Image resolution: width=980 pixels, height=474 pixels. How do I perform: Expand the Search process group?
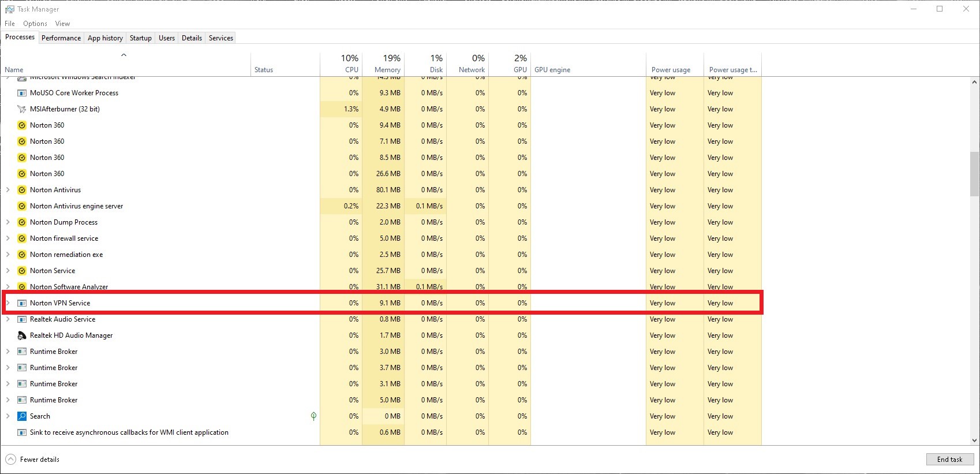pyautogui.click(x=8, y=416)
